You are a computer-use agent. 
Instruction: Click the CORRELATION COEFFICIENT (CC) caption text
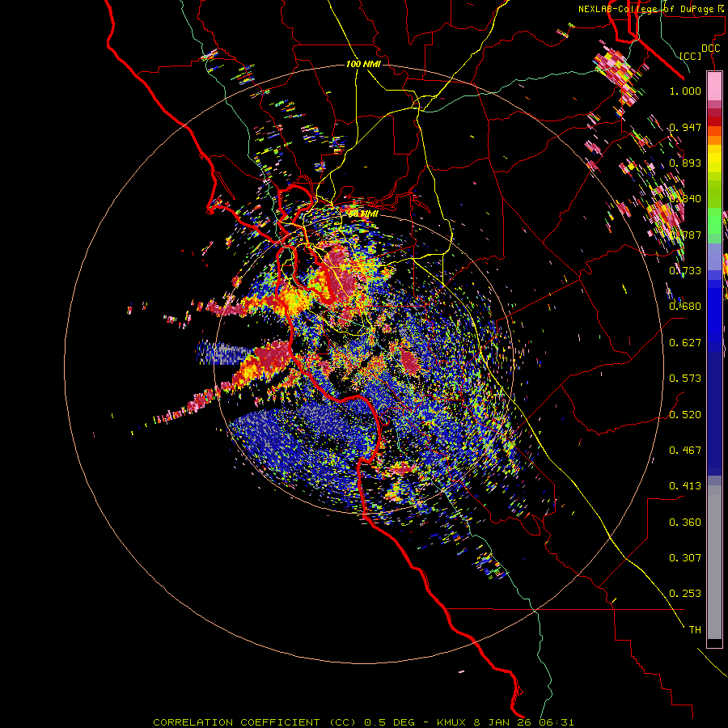point(255,722)
